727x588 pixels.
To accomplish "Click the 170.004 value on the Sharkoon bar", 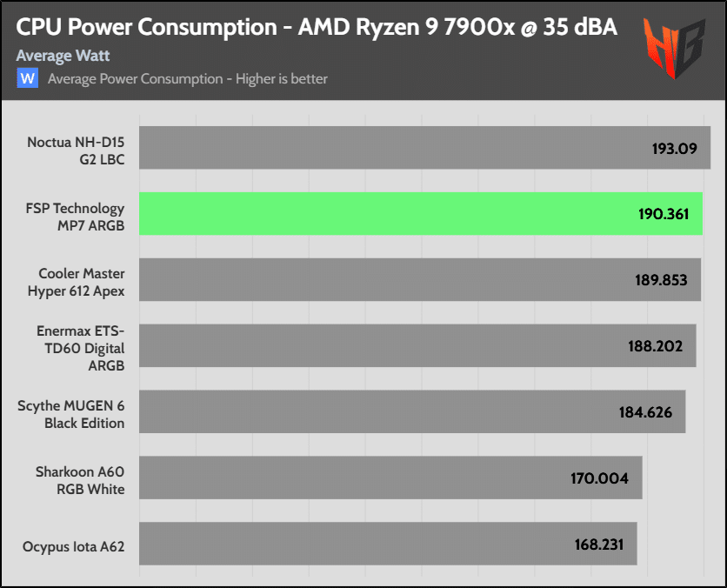I will pyautogui.click(x=599, y=478).
